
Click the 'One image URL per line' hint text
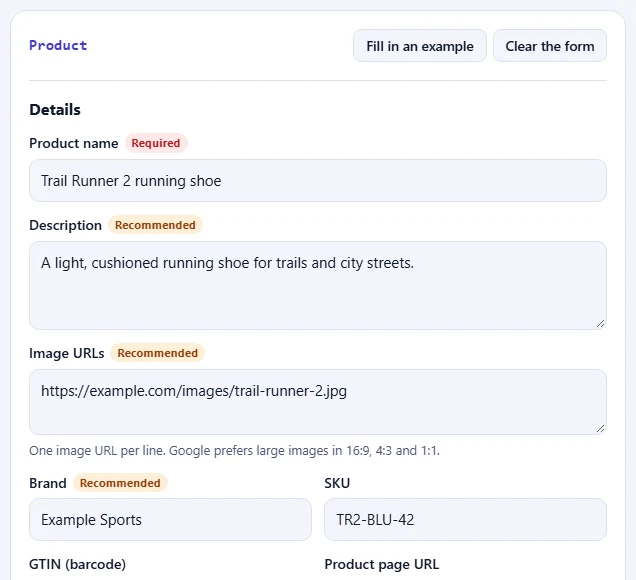click(x=234, y=451)
